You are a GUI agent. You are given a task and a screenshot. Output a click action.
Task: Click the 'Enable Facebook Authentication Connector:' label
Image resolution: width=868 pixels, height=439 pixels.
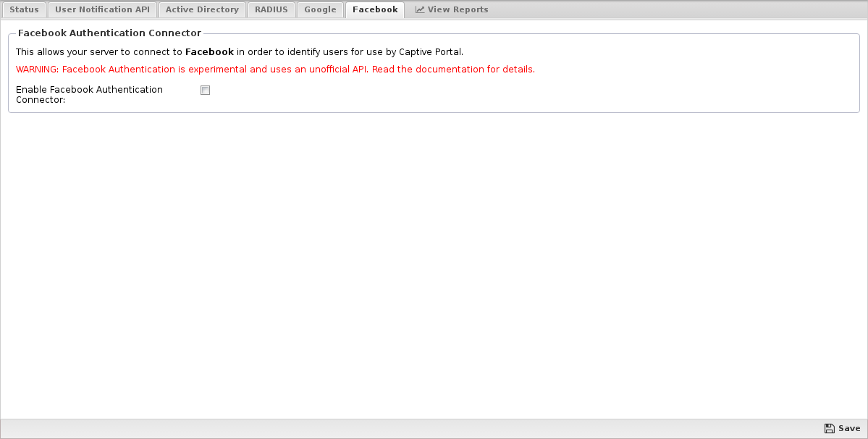pyautogui.click(x=89, y=95)
